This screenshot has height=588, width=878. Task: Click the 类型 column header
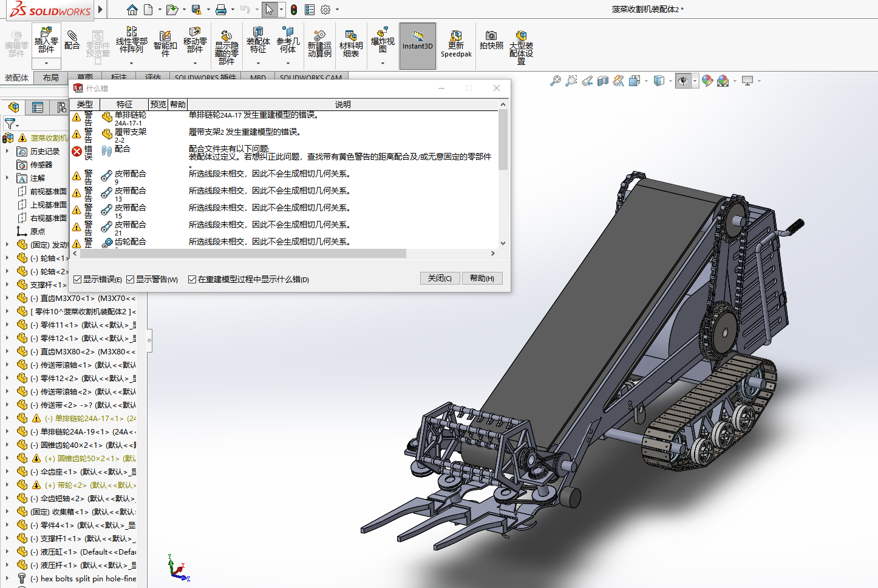(x=85, y=104)
